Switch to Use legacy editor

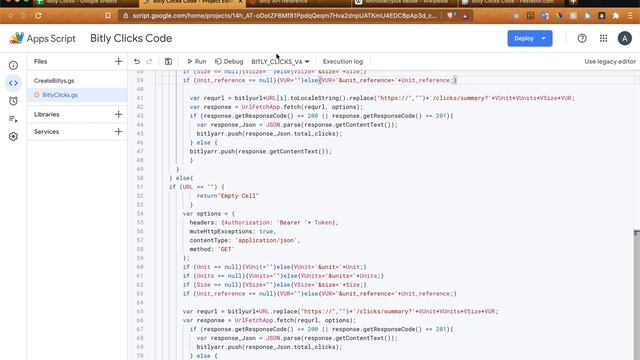pyautogui.click(x=610, y=62)
